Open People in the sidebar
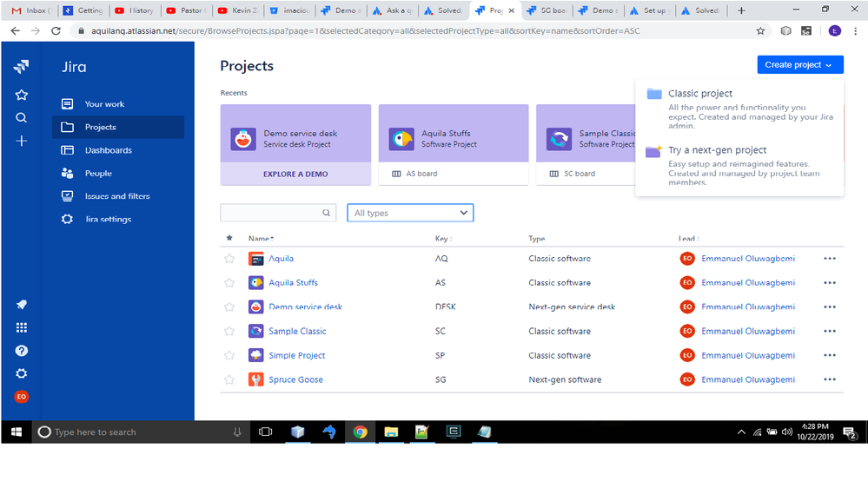 118,173
